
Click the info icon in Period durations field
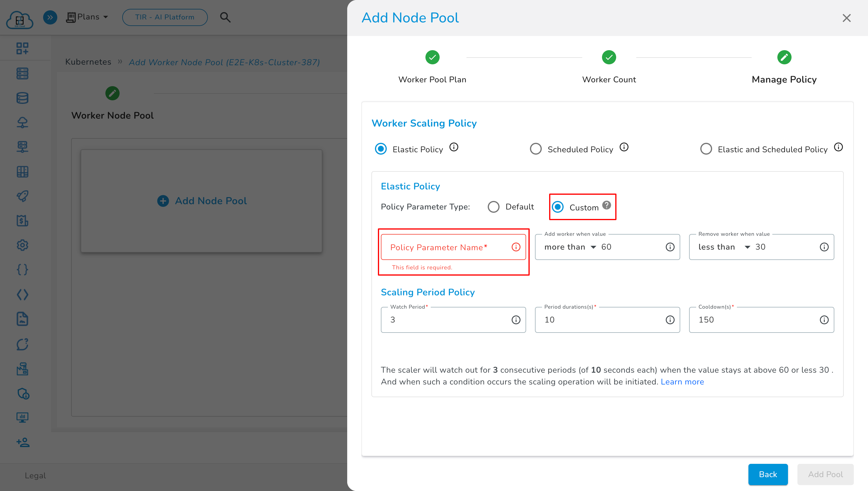(670, 320)
